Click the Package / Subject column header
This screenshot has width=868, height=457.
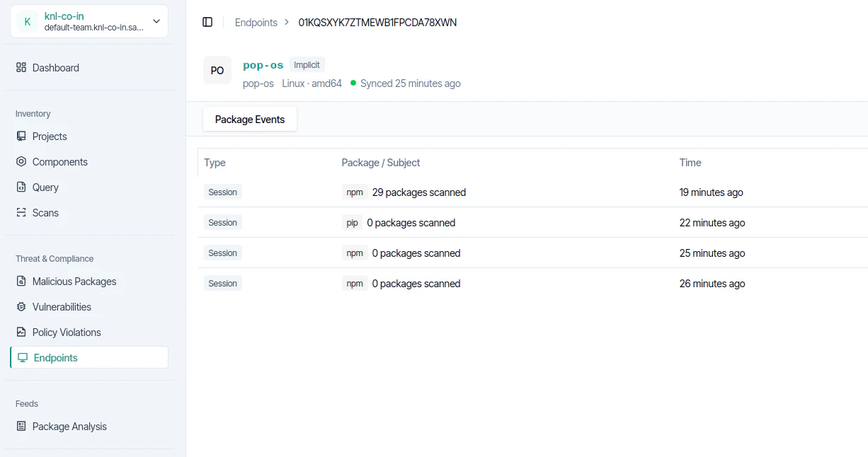tap(381, 163)
